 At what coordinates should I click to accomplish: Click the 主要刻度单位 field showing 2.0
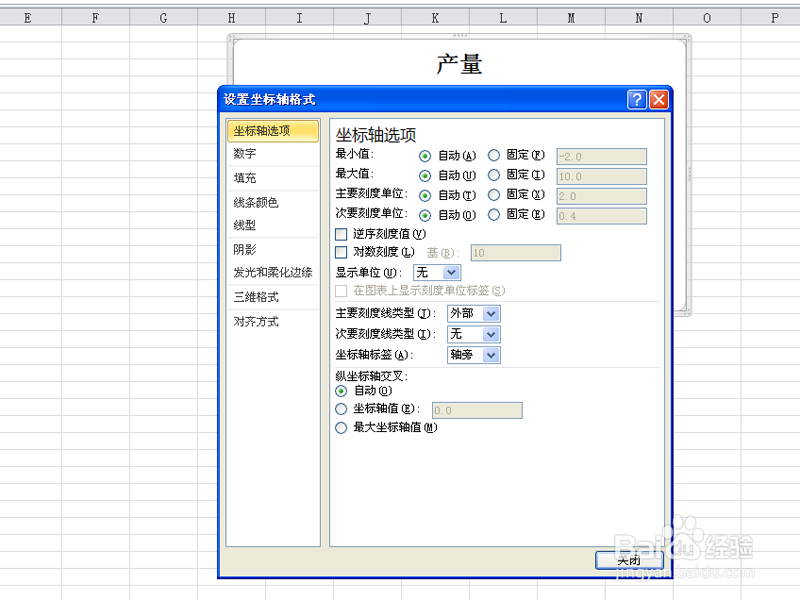(x=602, y=196)
